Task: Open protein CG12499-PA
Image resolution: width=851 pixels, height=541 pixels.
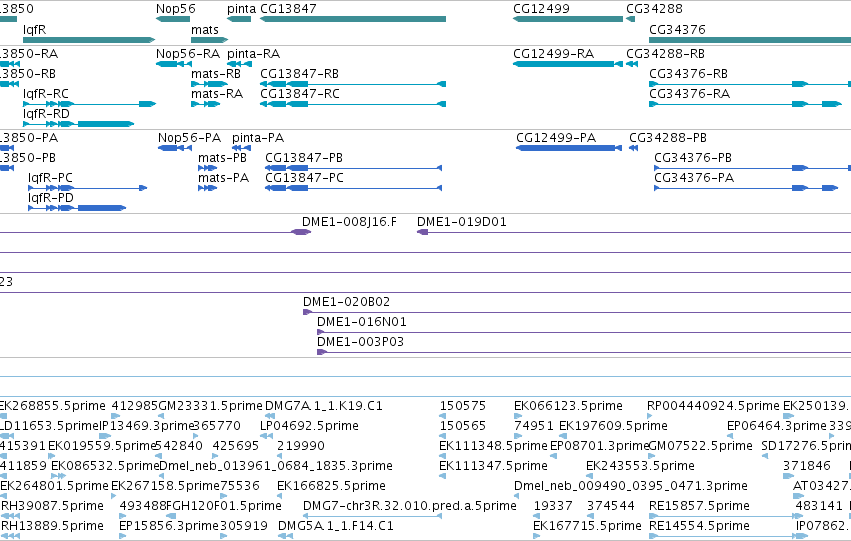Action: (569, 148)
